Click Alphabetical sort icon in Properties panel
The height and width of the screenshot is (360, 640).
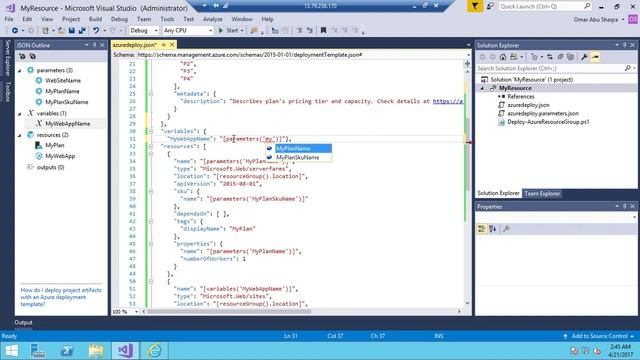pyautogui.click(x=493, y=229)
